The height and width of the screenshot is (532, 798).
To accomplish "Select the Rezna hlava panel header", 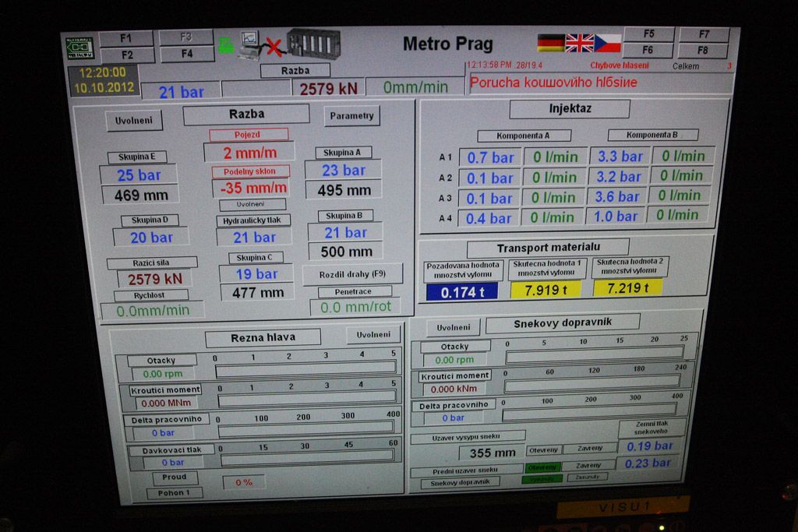I will click(263, 338).
